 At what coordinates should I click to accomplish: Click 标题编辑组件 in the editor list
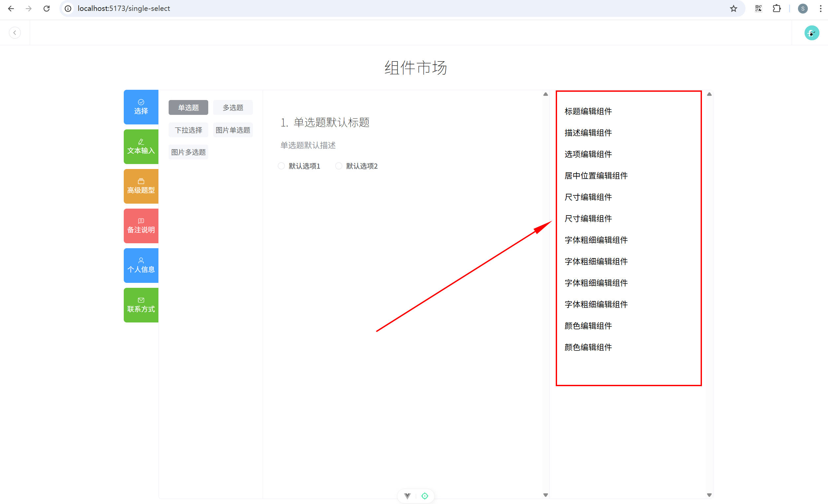588,111
